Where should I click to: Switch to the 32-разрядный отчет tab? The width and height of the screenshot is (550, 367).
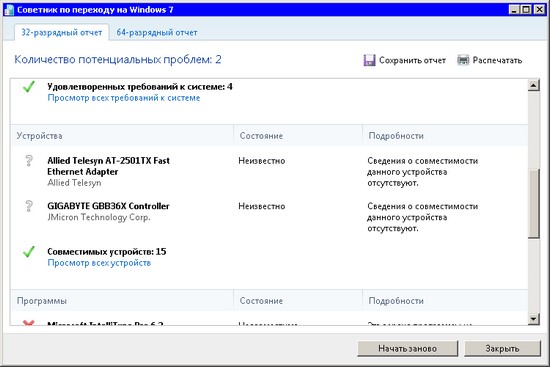62,33
